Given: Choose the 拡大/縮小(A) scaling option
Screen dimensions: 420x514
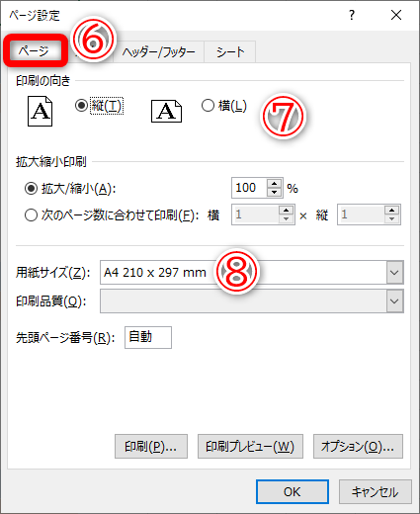Looking at the screenshot, I should tap(31, 189).
